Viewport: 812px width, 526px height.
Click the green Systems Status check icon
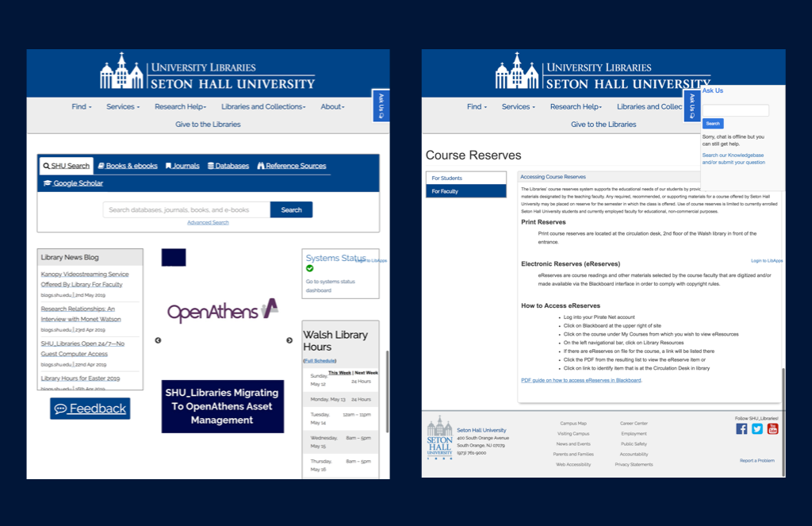(310, 268)
